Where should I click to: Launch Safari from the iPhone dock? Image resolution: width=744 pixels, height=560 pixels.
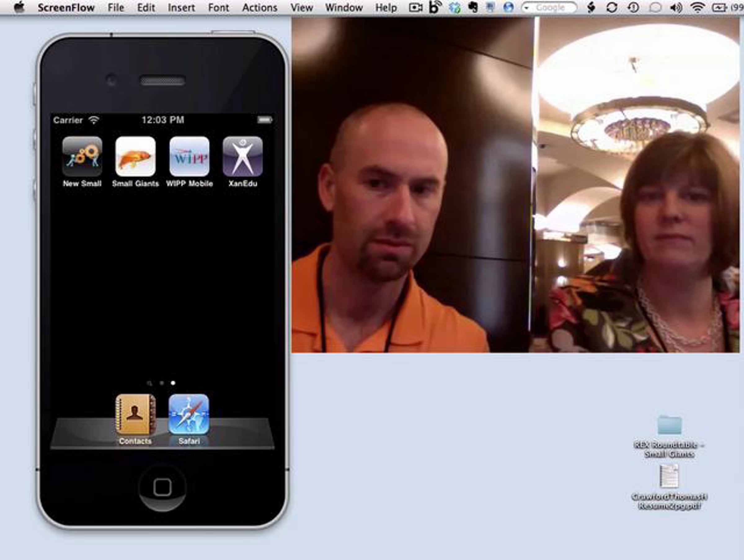pos(189,415)
